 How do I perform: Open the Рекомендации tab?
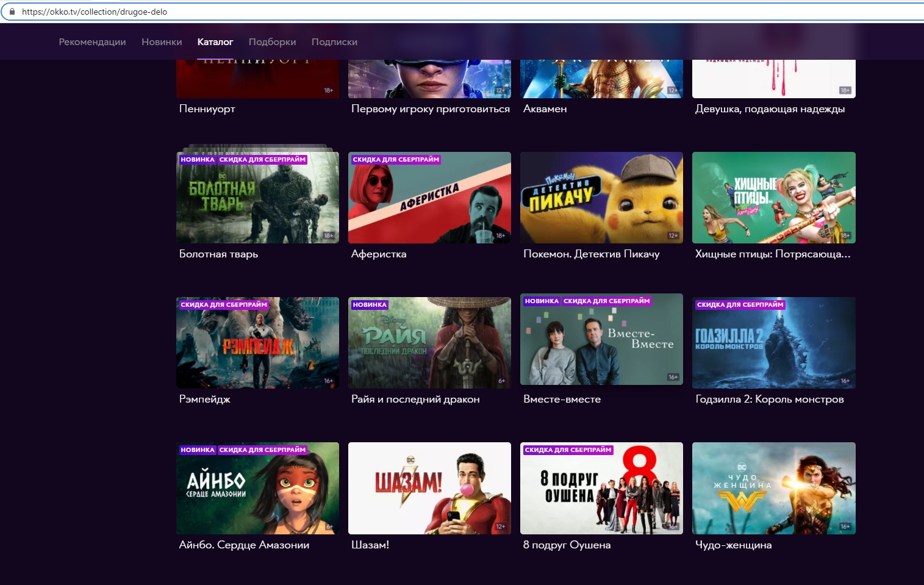coord(92,42)
